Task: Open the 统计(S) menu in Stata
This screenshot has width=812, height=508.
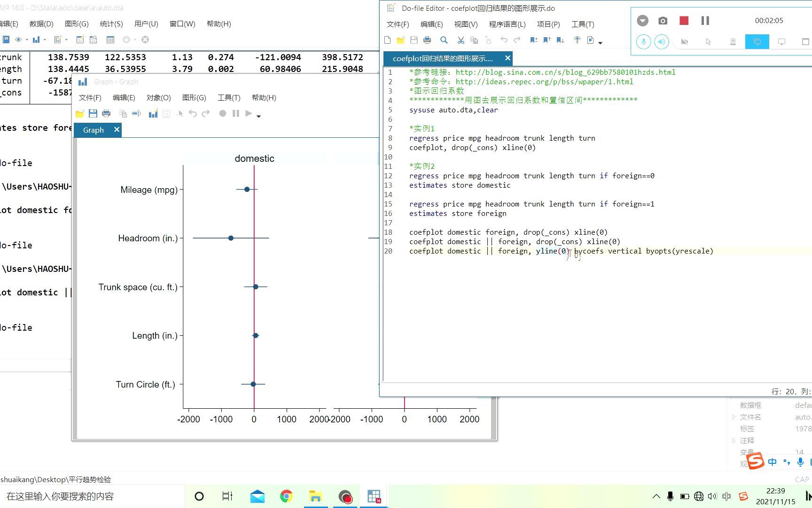Action: coord(111,24)
